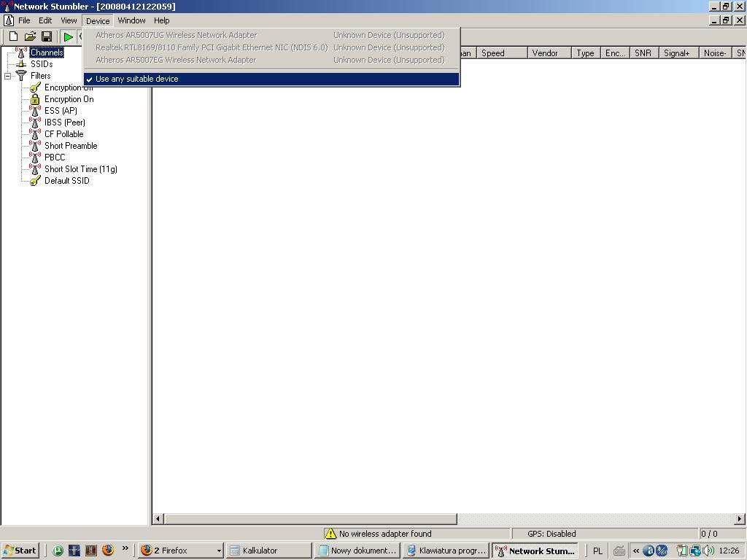Click the Network Stumbler icon in the title bar
Viewport: 747px width, 560px height.
(x=7, y=6)
